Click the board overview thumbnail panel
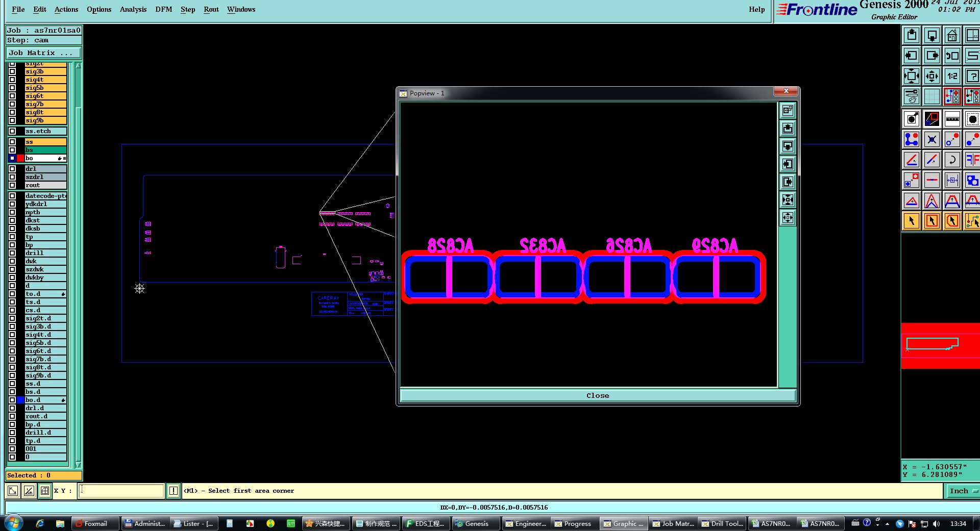The width and height of the screenshot is (980, 531). pyautogui.click(x=940, y=346)
